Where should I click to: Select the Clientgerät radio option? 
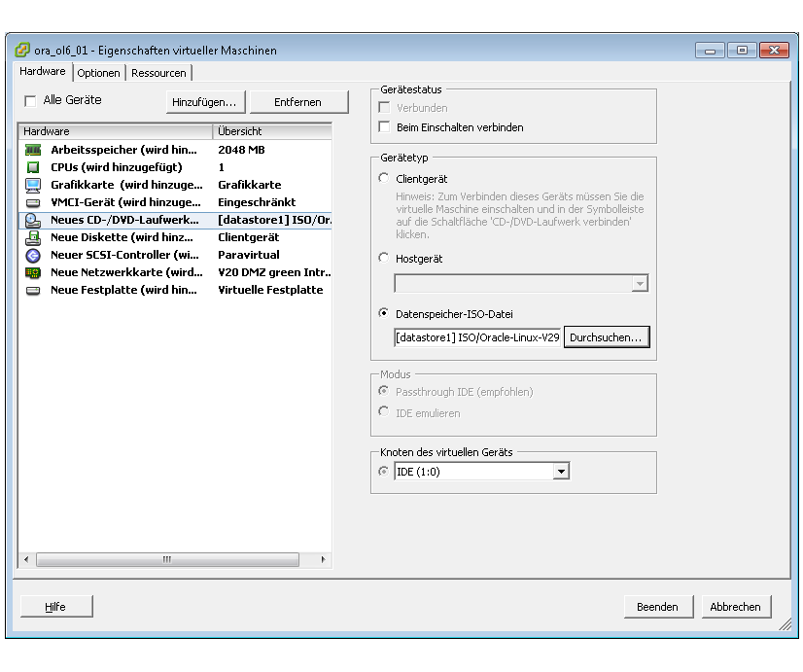(384, 178)
